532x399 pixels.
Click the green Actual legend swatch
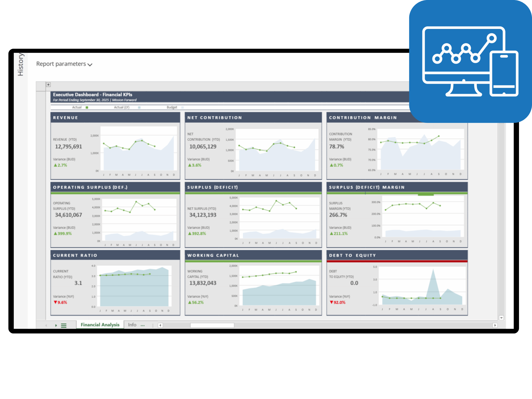tap(87, 107)
